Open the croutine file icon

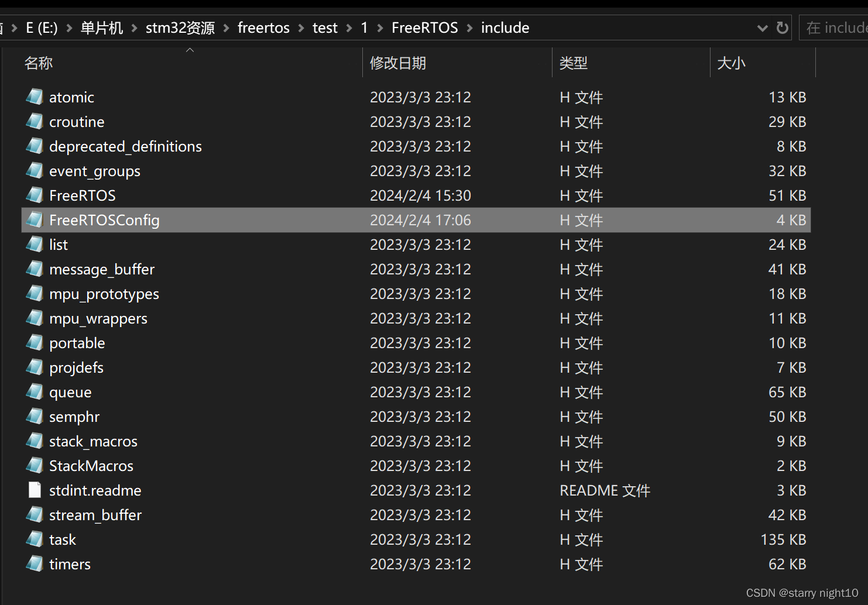coord(34,121)
